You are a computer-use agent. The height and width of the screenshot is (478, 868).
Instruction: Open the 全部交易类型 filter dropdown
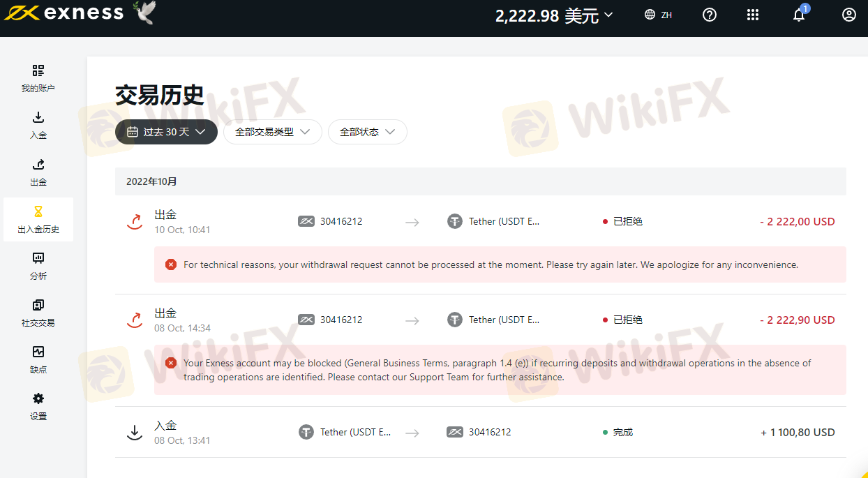tap(272, 132)
